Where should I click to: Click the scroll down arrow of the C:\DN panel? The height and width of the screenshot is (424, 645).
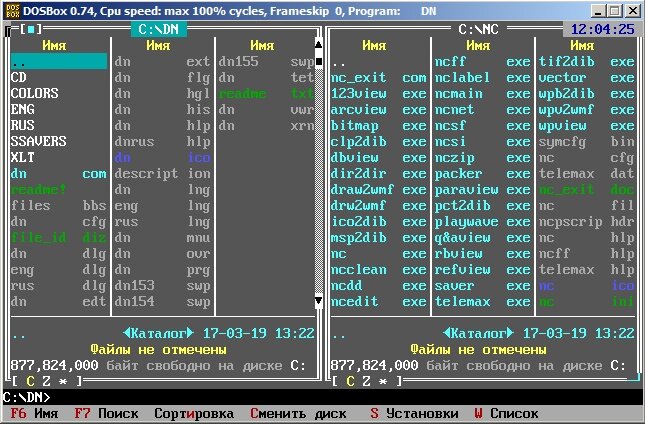(318, 301)
